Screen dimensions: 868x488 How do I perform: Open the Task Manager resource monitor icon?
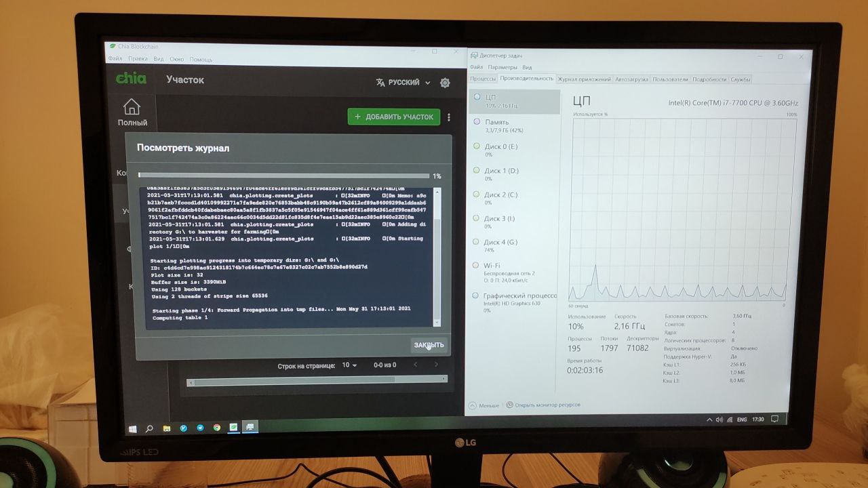[509, 405]
